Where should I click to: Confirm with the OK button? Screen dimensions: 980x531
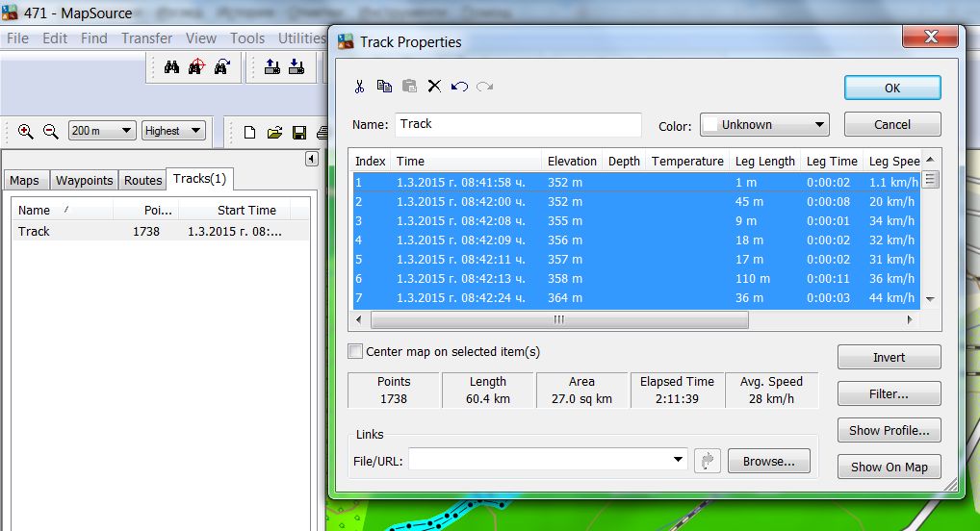click(x=892, y=88)
